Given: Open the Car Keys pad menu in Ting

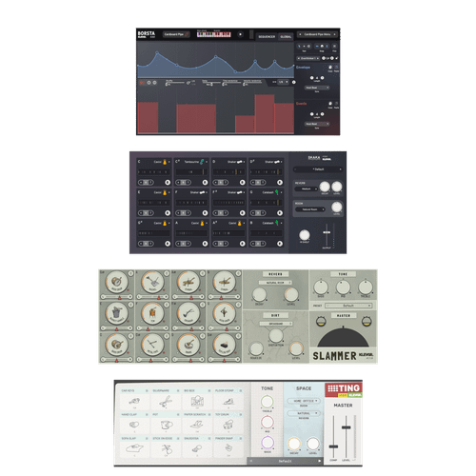Looking at the screenshot, I should point(147,390).
